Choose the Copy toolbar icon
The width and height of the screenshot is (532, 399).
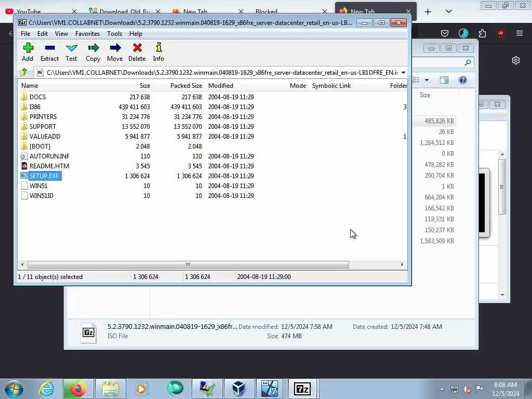tap(93, 52)
